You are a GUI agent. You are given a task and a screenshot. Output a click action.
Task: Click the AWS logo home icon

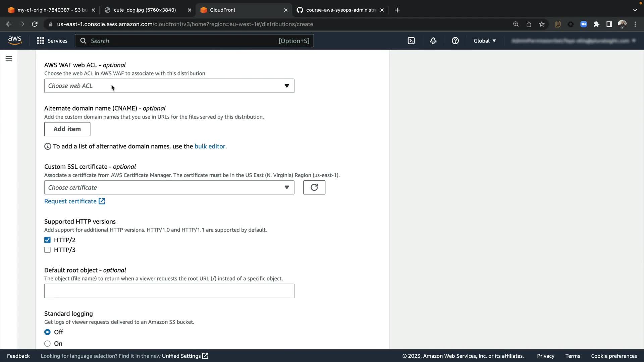15,41
